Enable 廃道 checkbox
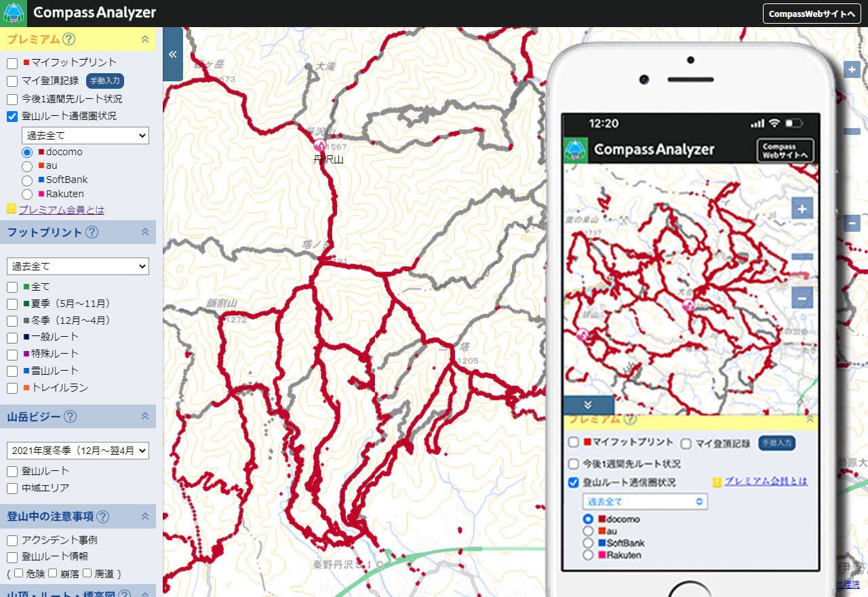The height and width of the screenshot is (597, 868). point(87,573)
